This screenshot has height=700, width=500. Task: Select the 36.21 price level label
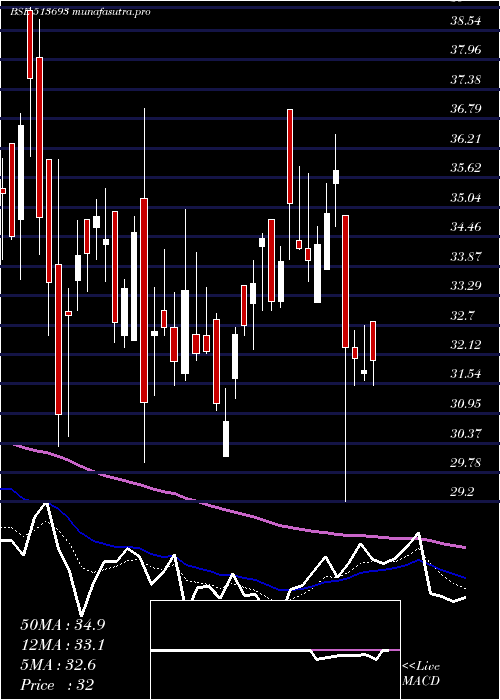466,139
